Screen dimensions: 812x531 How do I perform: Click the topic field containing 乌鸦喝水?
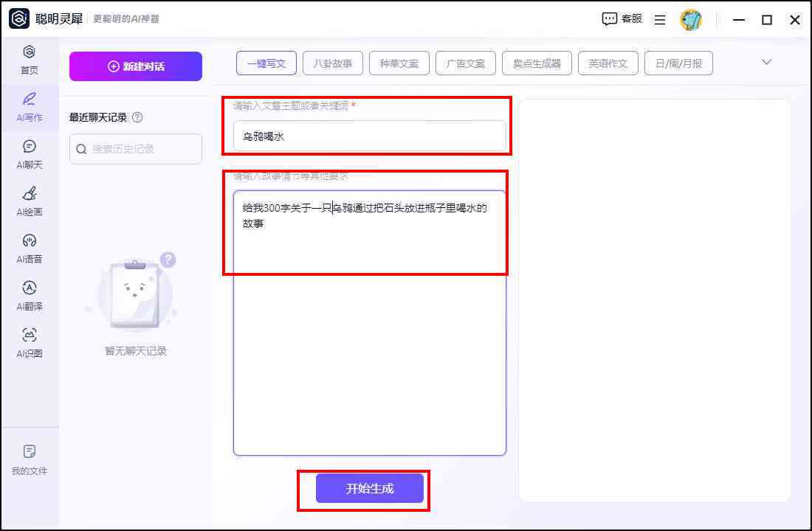coord(370,136)
